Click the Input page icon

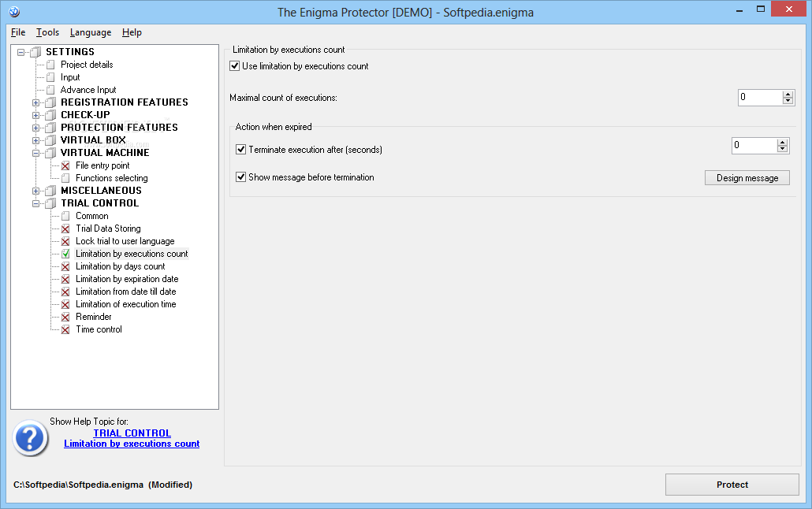(x=50, y=77)
